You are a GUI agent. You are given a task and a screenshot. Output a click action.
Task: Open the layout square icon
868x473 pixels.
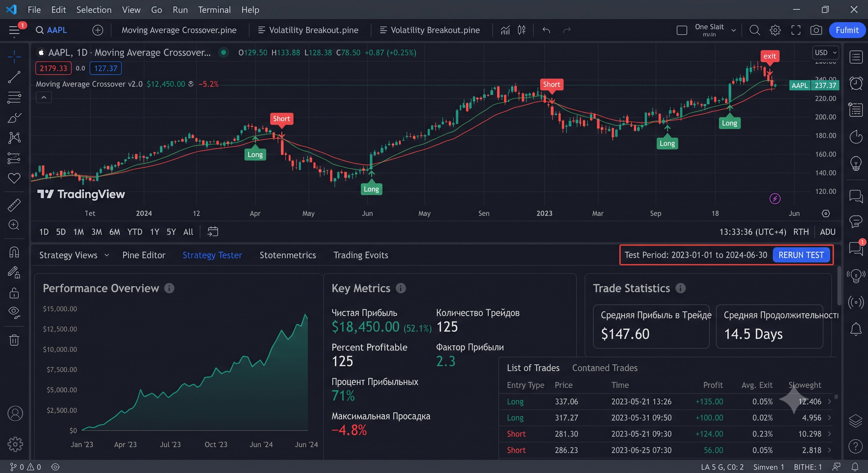tap(682, 30)
